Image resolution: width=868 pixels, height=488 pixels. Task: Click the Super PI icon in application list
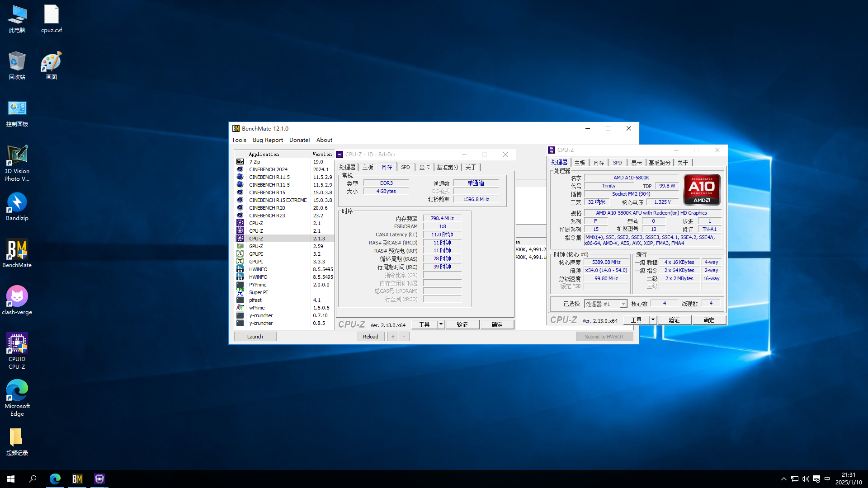point(240,292)
